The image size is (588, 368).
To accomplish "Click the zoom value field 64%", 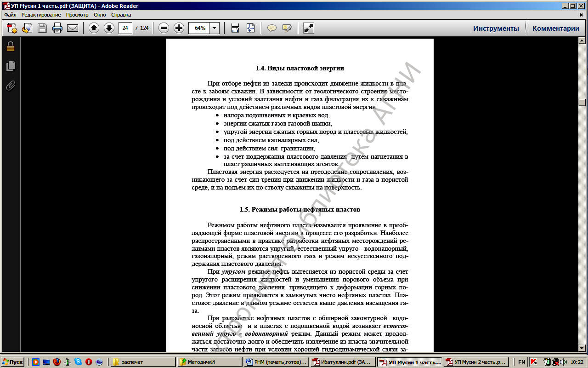I will point(199,28).
